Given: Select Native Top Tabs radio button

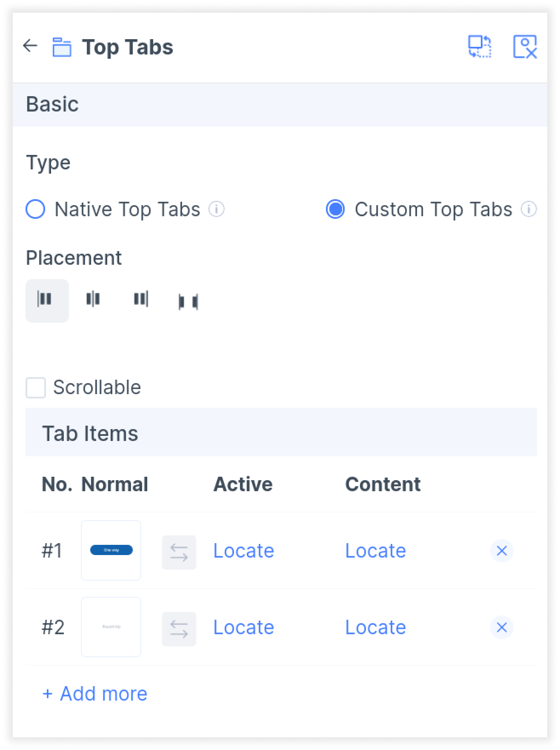Looking at the screenshot, I should [35, 209].
